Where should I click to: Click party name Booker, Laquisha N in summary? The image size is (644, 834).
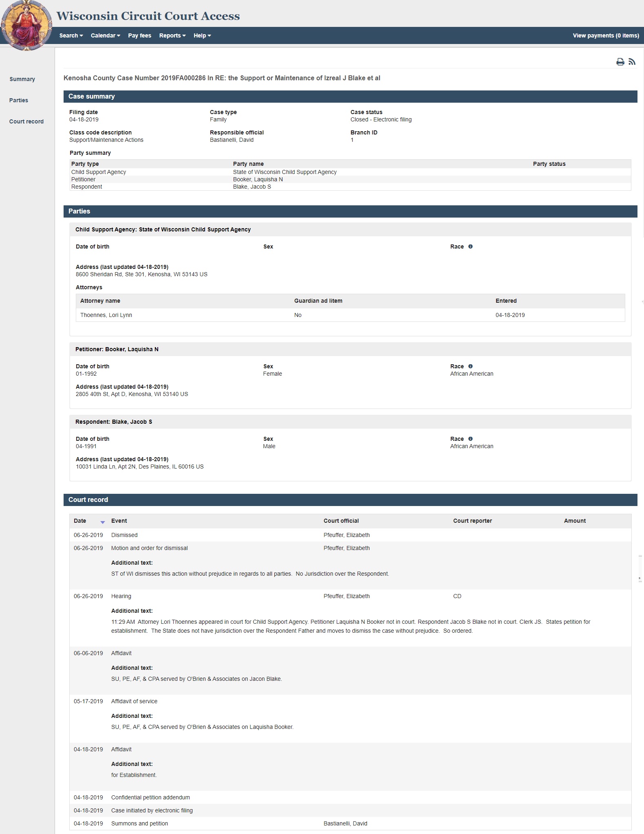pyautogui.click(x=258, y=179)
